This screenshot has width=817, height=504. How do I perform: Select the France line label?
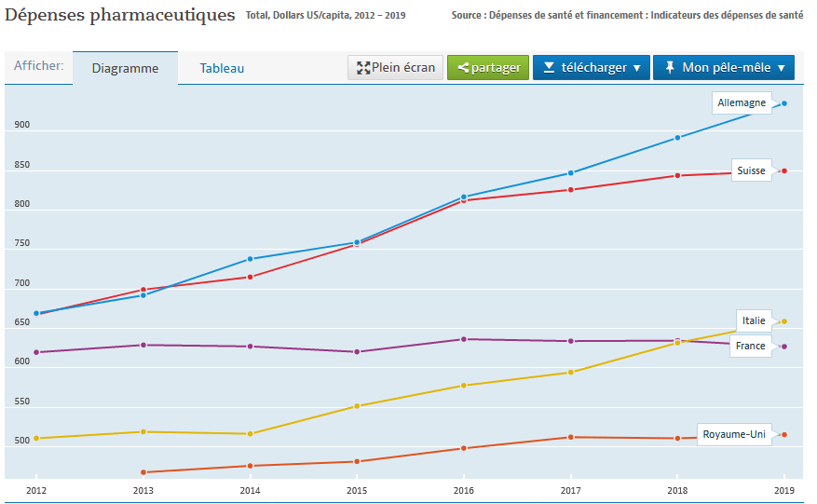coord(750,346)
